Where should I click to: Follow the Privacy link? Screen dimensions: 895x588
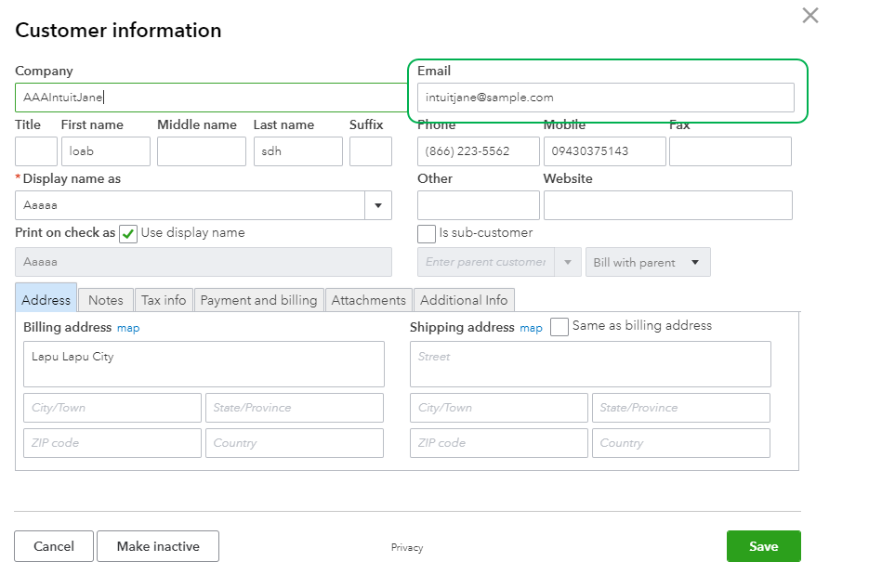(x=407, y=548)
